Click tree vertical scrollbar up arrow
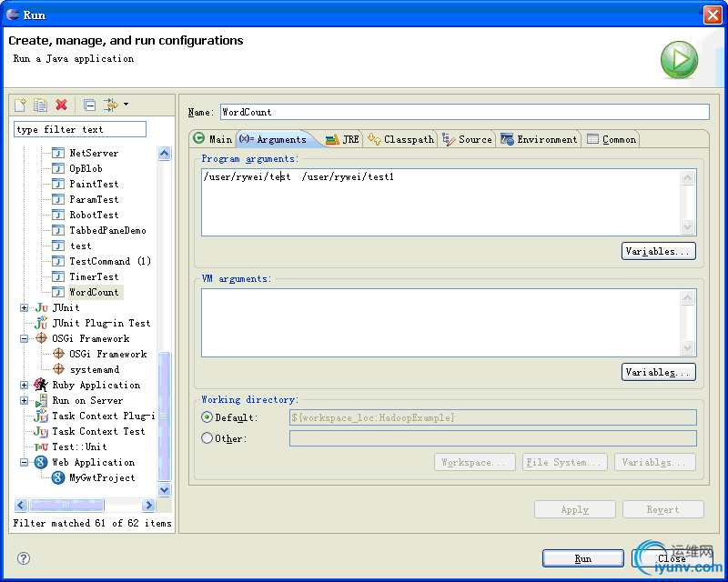Screen dimensions: 728x582 pyautogui.click(x=165, y=153)
